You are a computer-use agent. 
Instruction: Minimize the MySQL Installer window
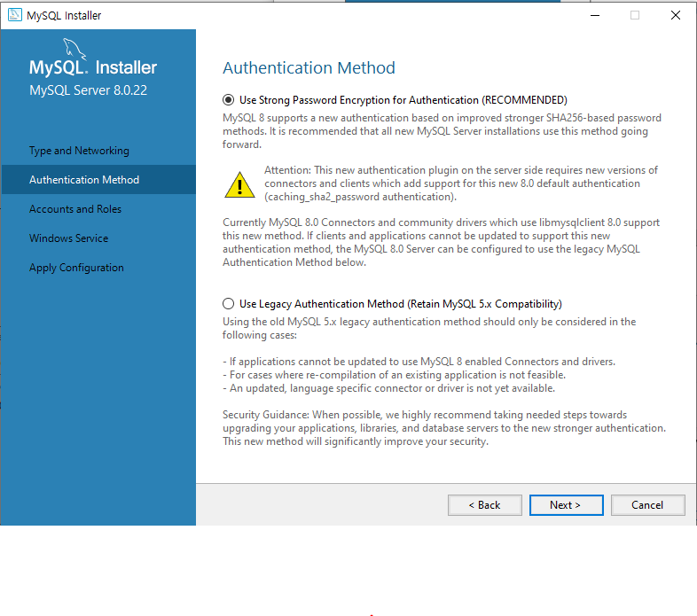point(595,15)
